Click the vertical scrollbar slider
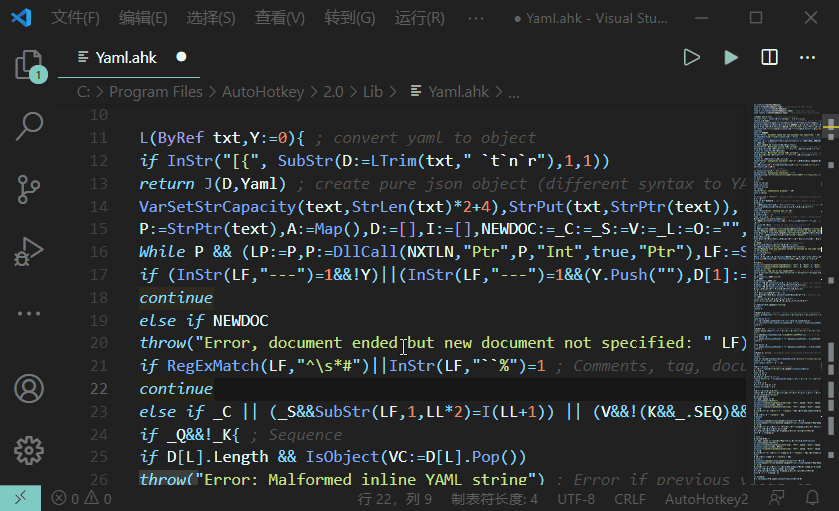Viewport: 839px width, 511px height. [x=830, y=128]
